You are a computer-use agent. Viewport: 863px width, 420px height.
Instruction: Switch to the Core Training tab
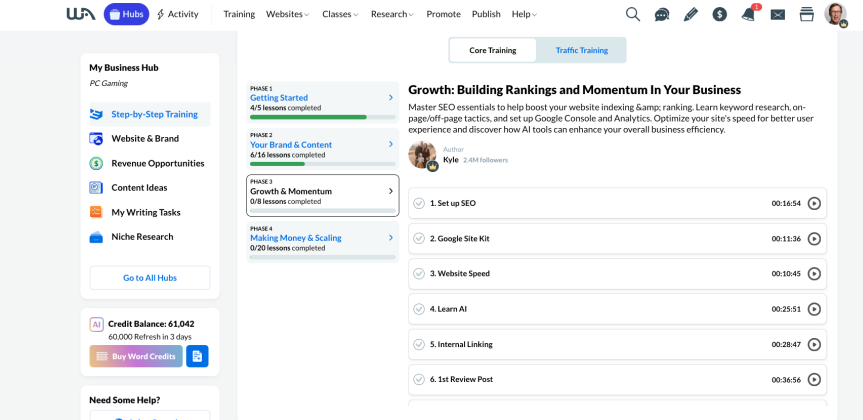(493, 50)
